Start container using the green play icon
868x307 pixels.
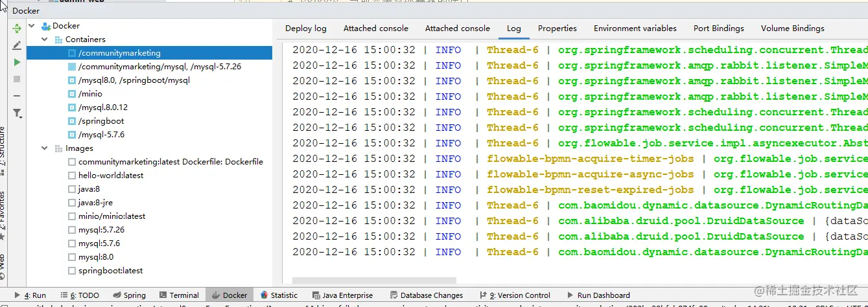(x=17, y=62)
